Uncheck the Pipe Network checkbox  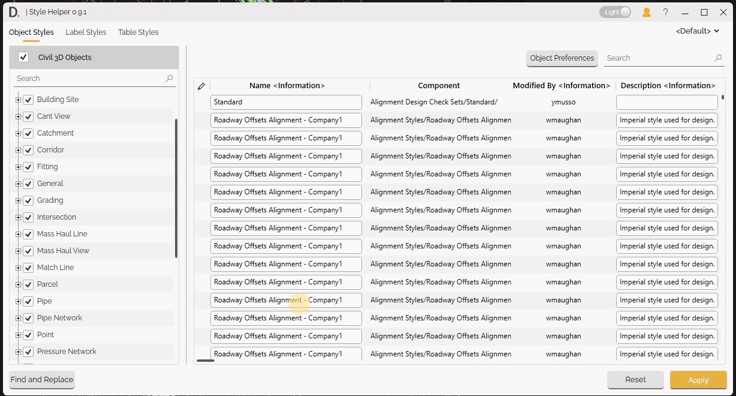tap(28, 318)
